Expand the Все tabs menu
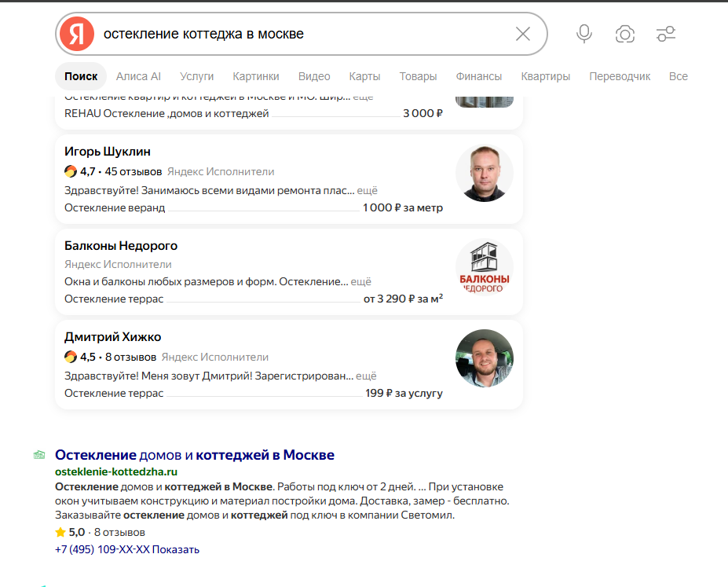The width and height of the screenshot is (728, 587). pyautogui.click(x=679, y=76)
